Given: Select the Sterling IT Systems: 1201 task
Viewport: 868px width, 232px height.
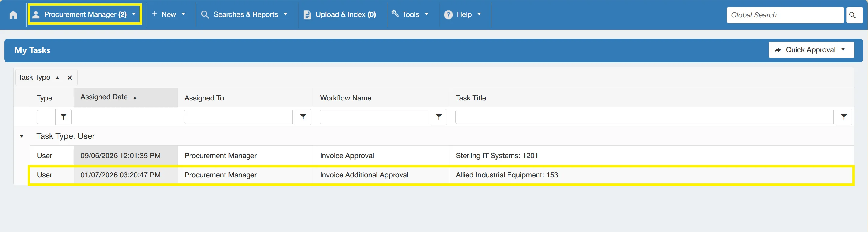Looking at the screenshot, I should click(x=497, y=156).
